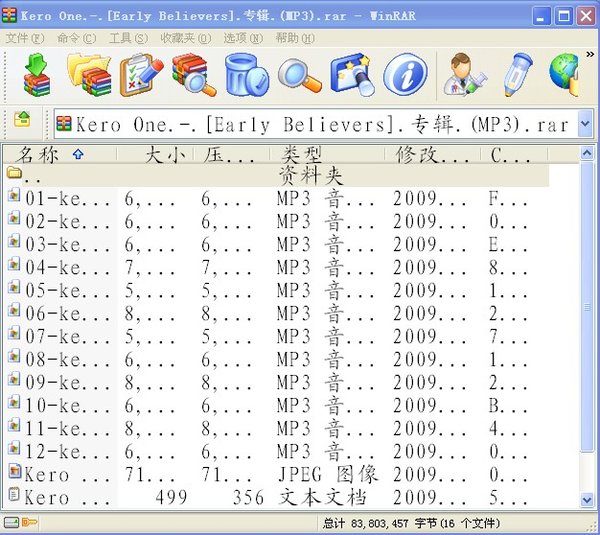This screenshot has width=600, height=535.
Task: Select the Kero 文本文档 file
Action: [277, 497]
